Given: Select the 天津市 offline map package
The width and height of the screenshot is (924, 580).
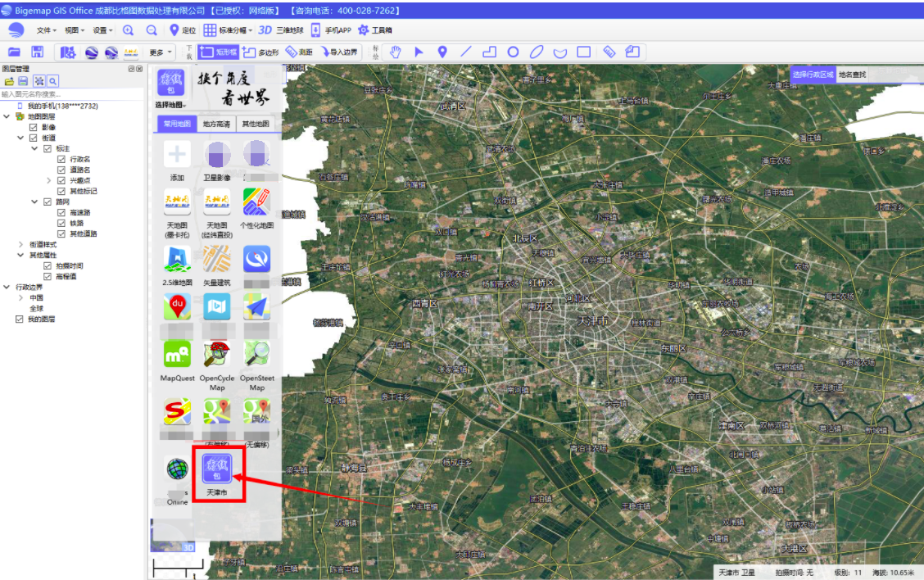Looking at the screenshot, I should [217, 474].
